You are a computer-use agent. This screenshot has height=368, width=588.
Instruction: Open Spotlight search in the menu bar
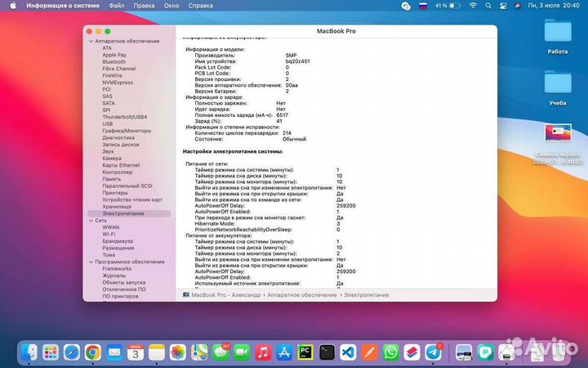pos(488,6)
